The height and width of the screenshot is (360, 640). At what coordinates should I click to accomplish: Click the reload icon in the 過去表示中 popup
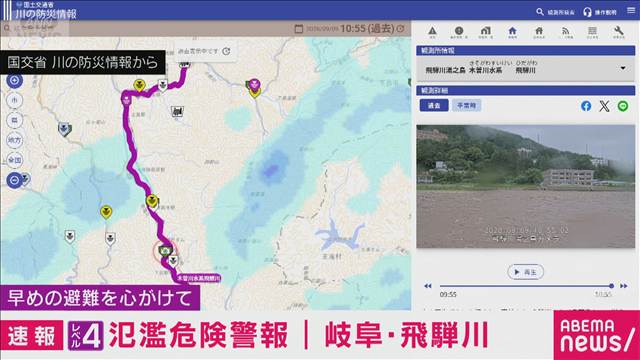coord(227,51)
